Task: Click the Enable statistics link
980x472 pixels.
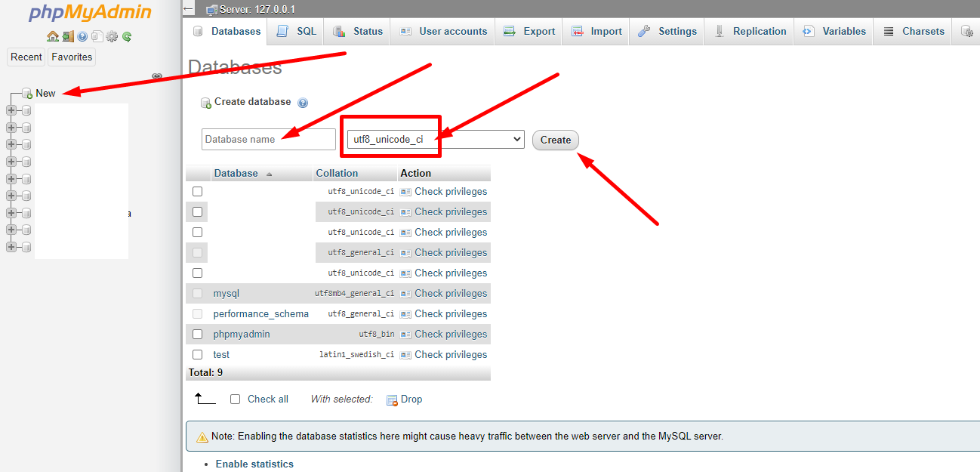Action: [x=254, y=464]
